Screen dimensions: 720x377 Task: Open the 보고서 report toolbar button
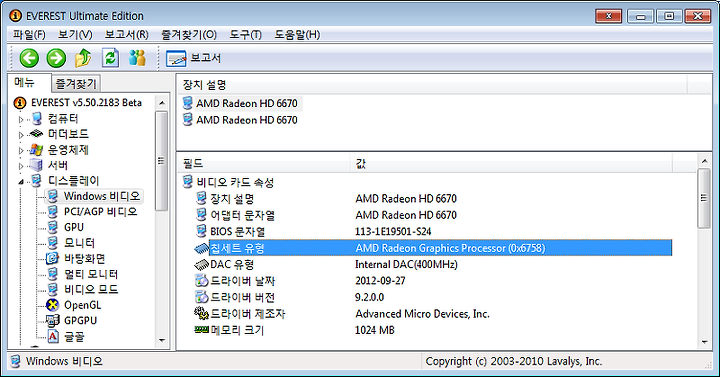(x=193, y=58)
